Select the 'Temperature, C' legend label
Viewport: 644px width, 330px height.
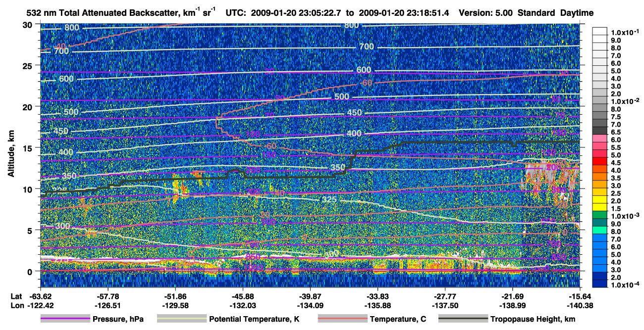[398, 319]
